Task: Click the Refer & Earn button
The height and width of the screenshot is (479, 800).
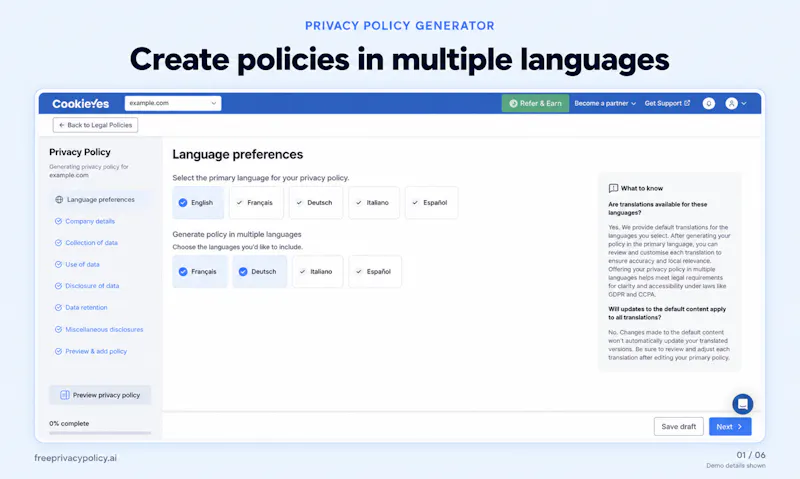Action: coord(535,103)
